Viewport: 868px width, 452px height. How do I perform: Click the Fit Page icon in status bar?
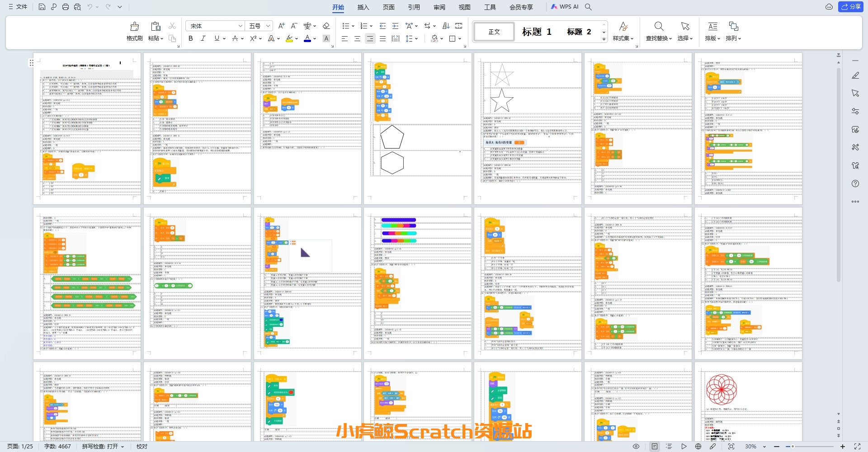click(x=731, y=446)
